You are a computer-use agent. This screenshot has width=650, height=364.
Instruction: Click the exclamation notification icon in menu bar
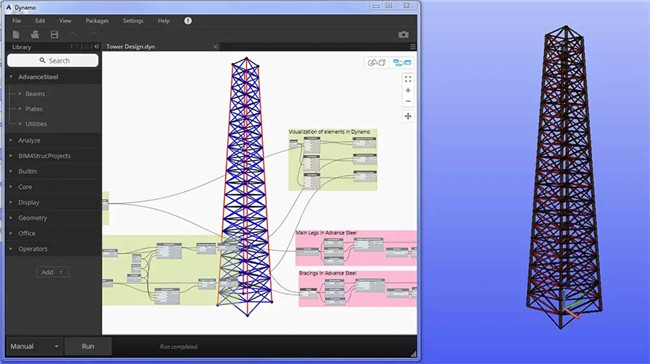tap(188, 21)
